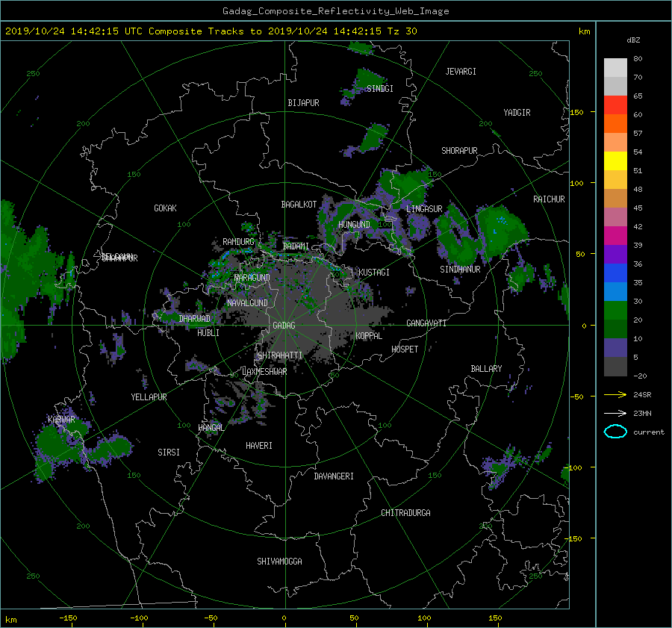The height and width of the screenshot is (628, 672).
Task: Click the BADAMI city label
Action: coord(296,246)
